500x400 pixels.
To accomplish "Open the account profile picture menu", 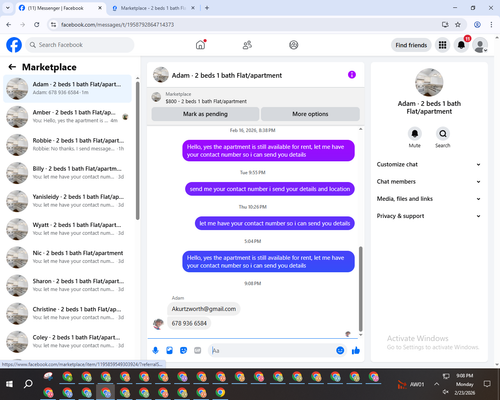I will click(480, 45).
